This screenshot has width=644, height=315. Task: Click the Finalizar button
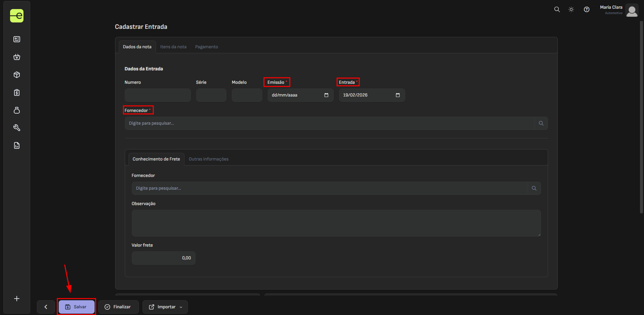point(118,307)
